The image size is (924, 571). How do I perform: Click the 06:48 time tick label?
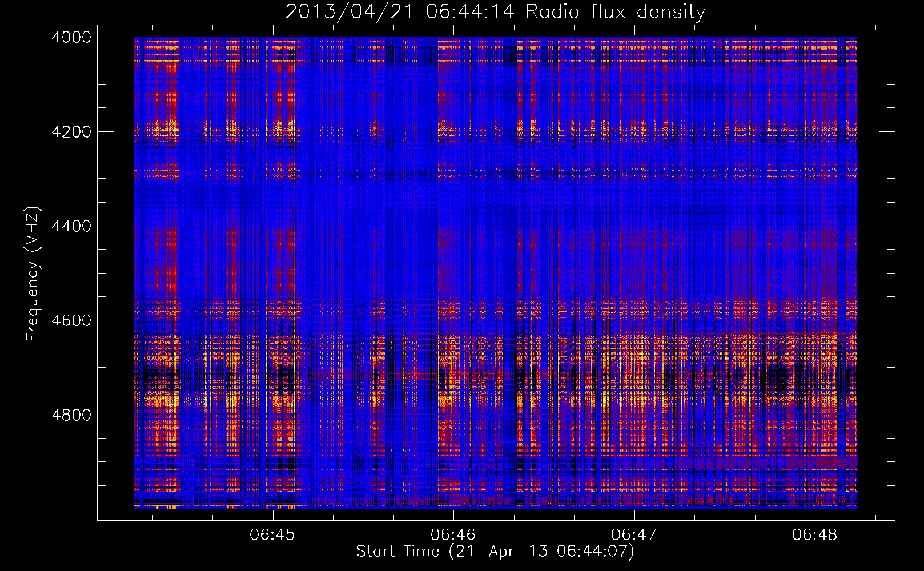[x=814, y=534]
